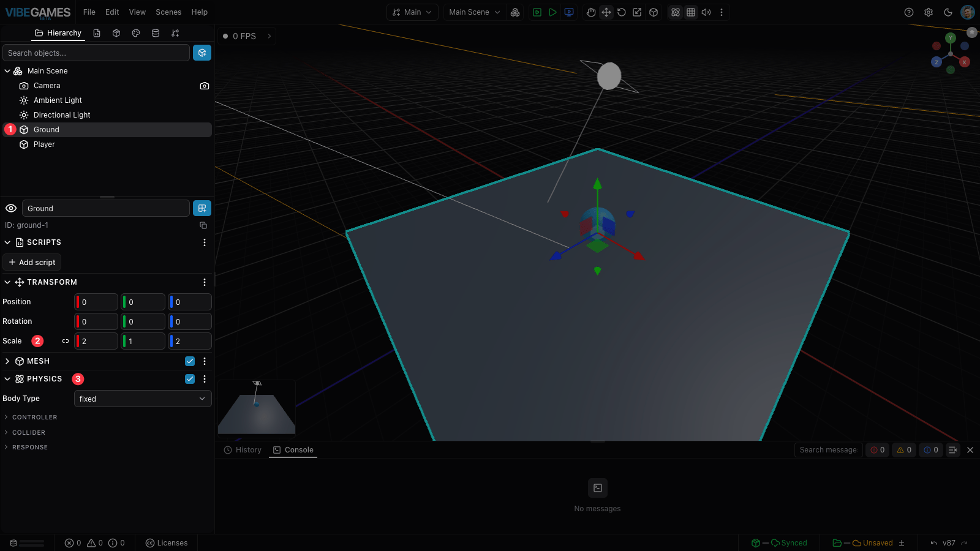Select the rotate tool
The width and height of the screenshot is (980, 551).
tap(622, 12)
